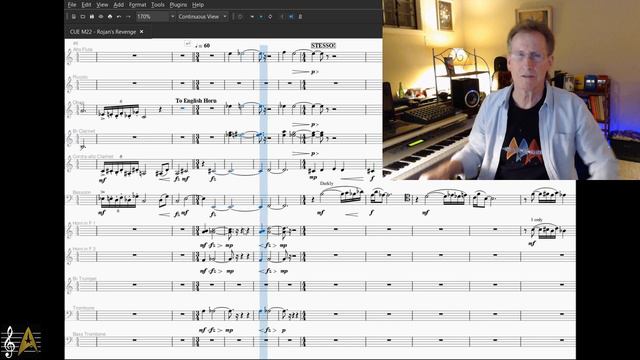Image resolution: width=640 pixels, height=360 pixels.
Task: Open the Plugins menu
Action: [x=178, y=5]
